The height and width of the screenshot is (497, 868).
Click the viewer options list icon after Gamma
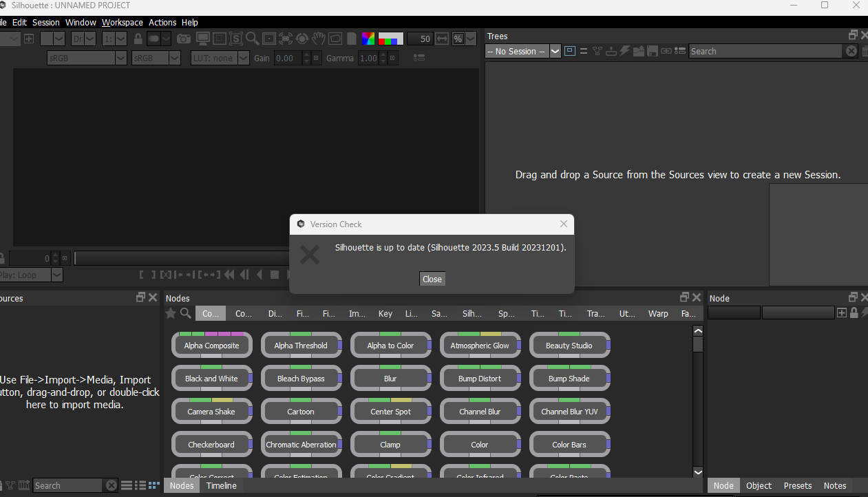(419, 59)
